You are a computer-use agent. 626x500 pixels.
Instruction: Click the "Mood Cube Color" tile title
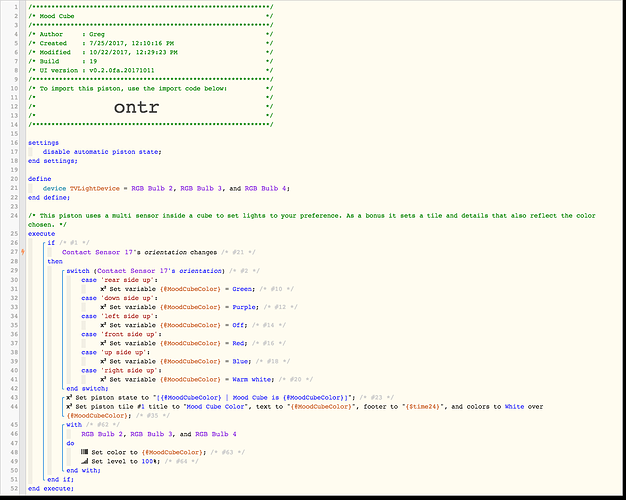215,407
